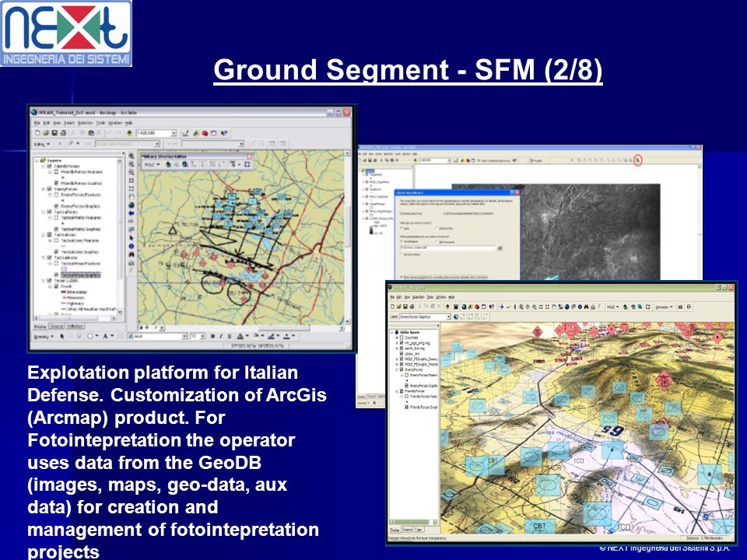Click the Add Data icon in ArcMap toolbar
Viewport: 747px width, 560px height.
(x=130, y=133)
